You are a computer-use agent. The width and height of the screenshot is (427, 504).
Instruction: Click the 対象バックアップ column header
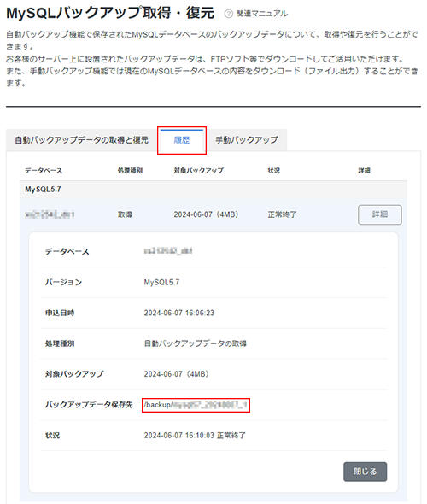pyautogui.click(x=199, y=171)
